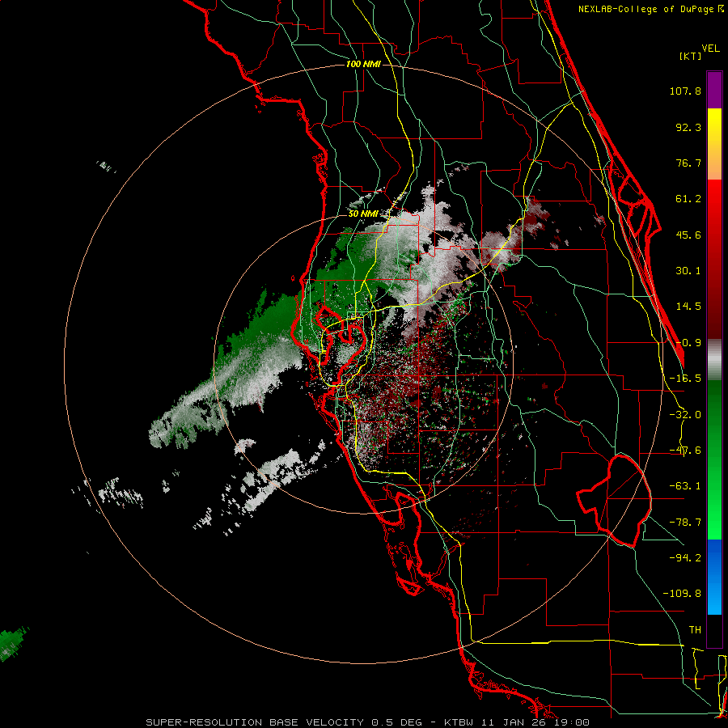Viewport: 728px width, 728px height.
Task: Click the 92.3 velocity scale value
Action: pyautogui.click(x=688, y=127)
